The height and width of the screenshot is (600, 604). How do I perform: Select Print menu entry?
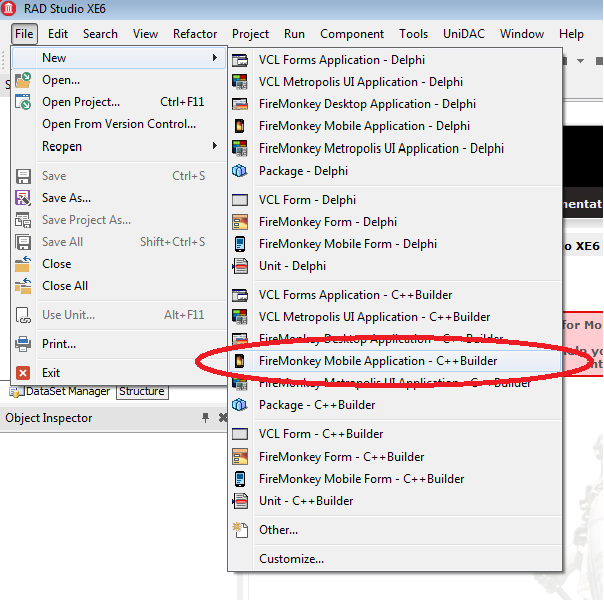[x=119, y=344]
